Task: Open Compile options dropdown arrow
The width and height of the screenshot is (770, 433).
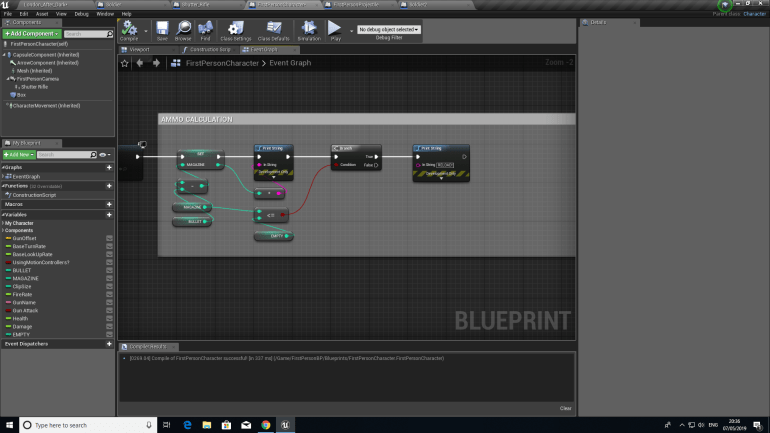Action: pos(146,31)
